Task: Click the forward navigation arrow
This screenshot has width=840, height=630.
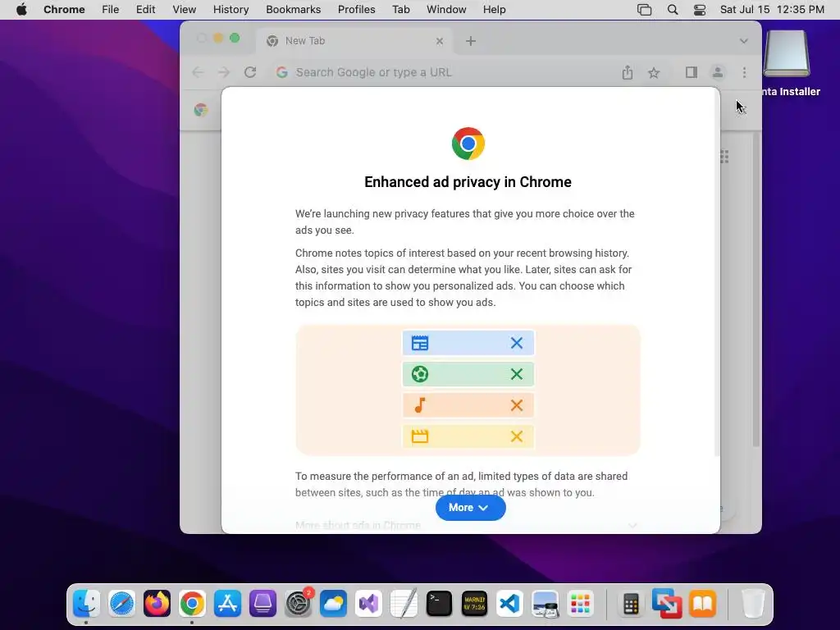Action: click(224, 72)
